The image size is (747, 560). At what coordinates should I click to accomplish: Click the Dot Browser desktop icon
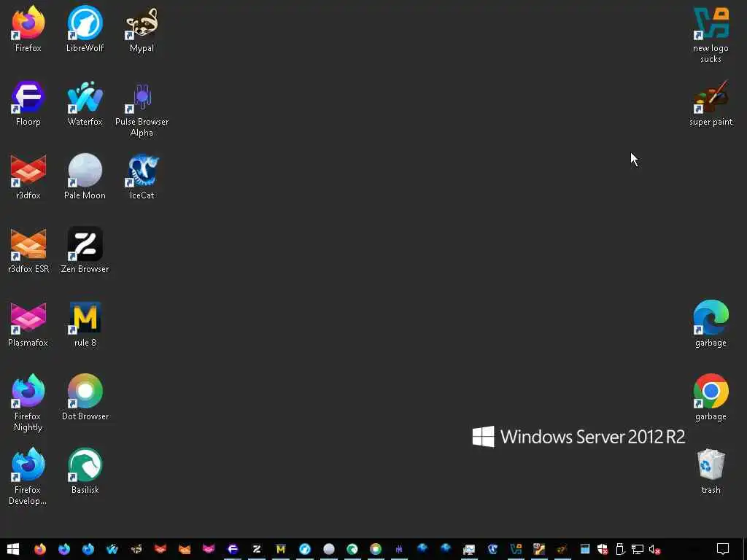(85, 397)
